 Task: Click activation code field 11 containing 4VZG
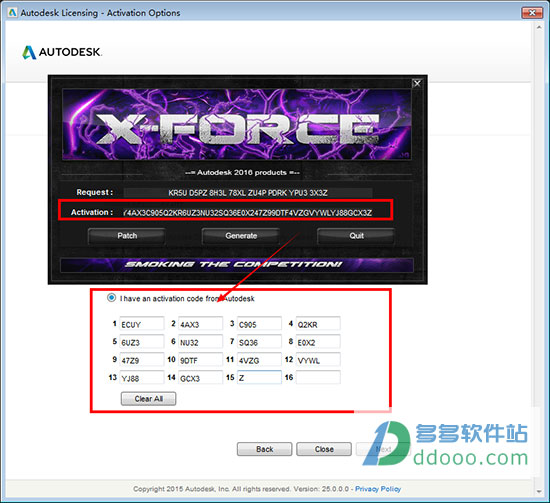click(x=259, y=360)
